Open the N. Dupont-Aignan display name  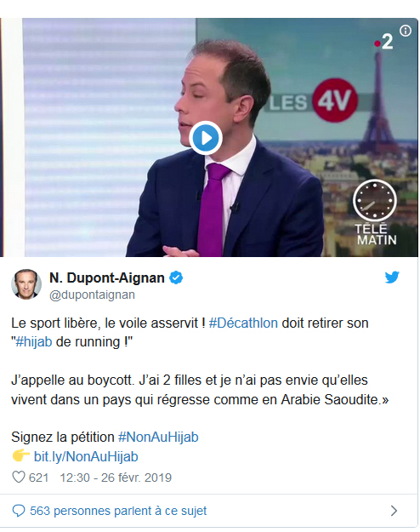[107, 277]
